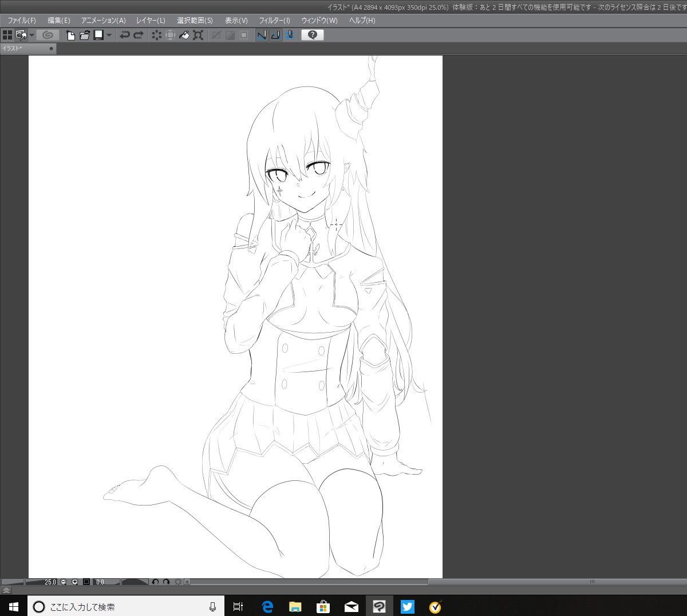Launch Microsoft Edge from taskbar

coord(267,607)
